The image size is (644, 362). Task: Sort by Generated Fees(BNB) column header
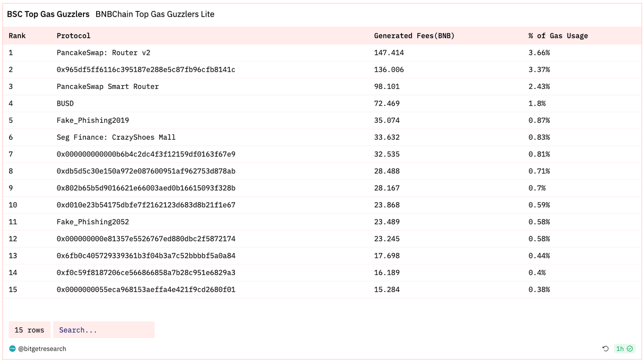coord(414,36)
